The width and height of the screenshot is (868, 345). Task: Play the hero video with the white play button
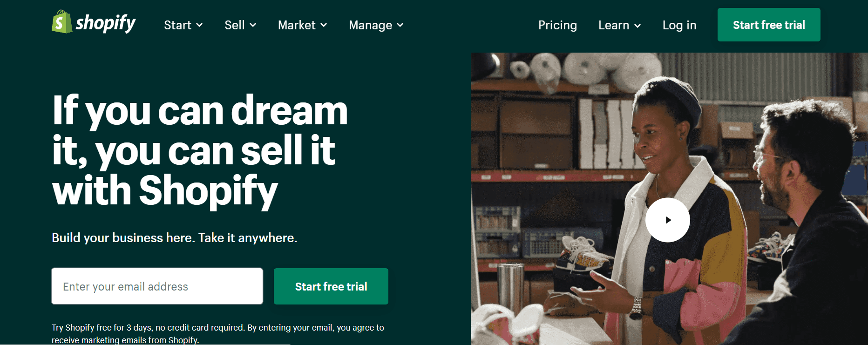(x=667, y=220)
